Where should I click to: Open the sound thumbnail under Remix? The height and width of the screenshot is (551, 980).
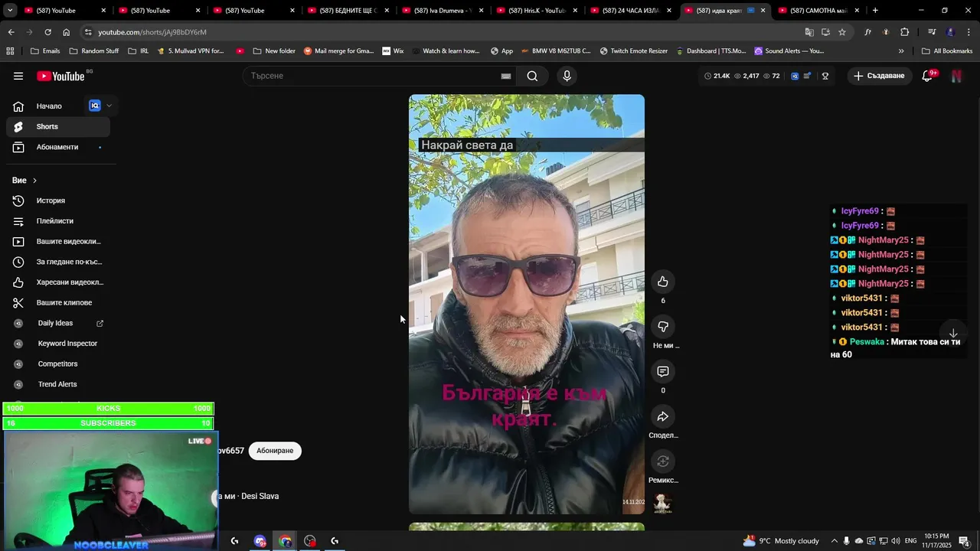point(663,503)
